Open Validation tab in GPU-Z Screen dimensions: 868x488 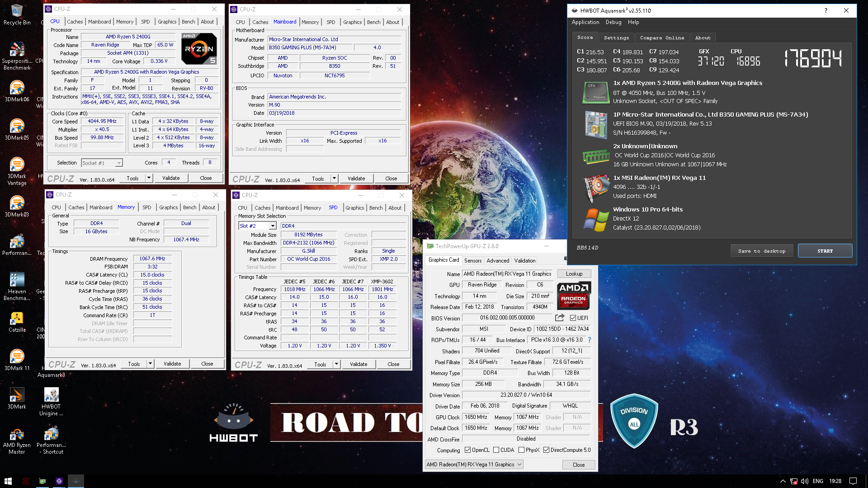(x=525, y=261)
